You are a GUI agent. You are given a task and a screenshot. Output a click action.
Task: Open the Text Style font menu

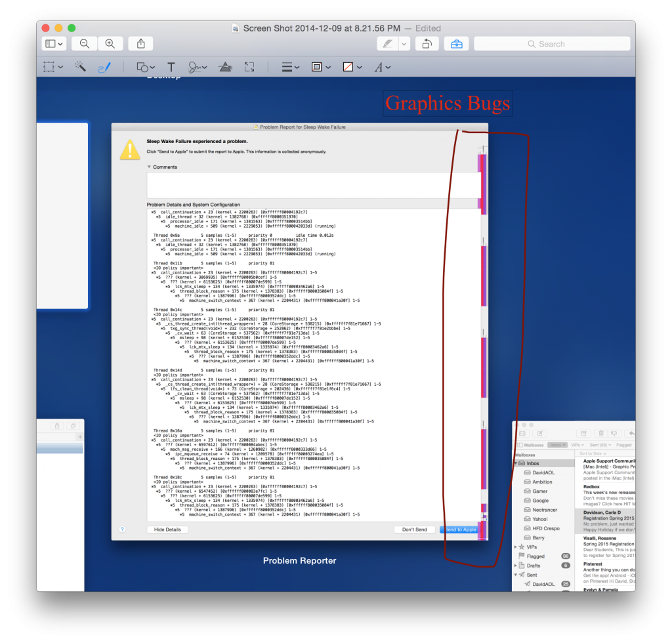point(383,68)
